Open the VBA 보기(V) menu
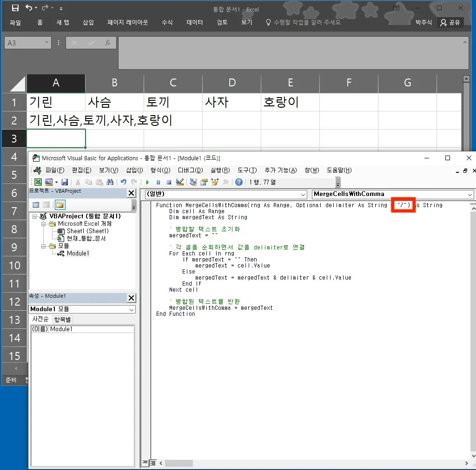 109,170
